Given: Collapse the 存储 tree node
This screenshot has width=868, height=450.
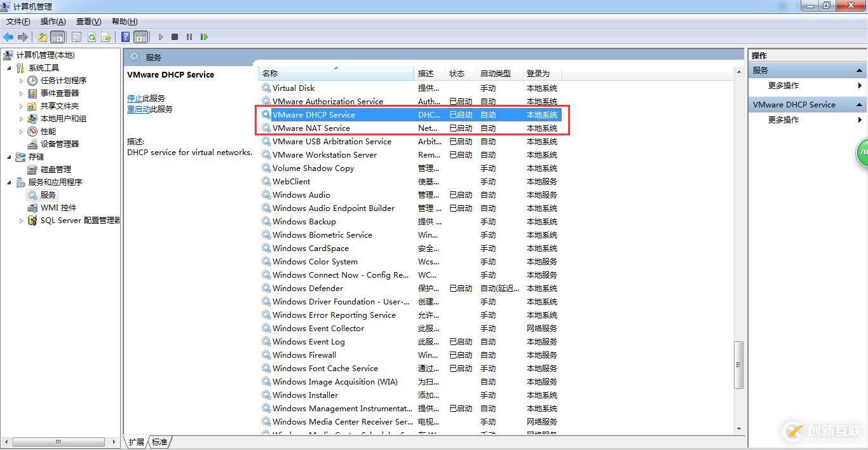Looking at the screenshot, I should point(9,157).
